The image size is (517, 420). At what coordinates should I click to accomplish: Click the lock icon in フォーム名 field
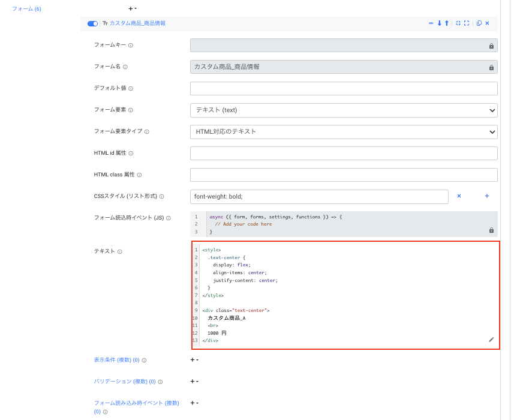pyautogui.click(x=491, y=67)
